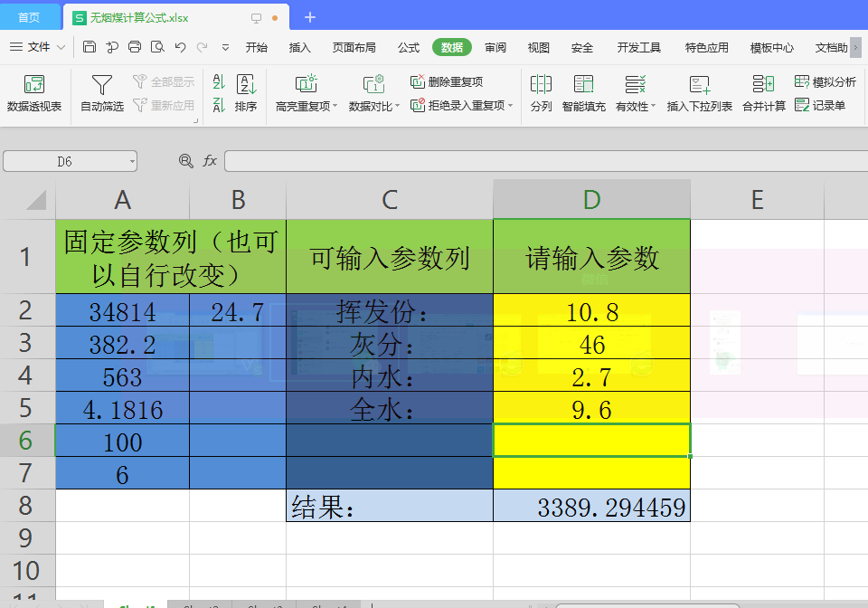Open the 数据透视表 pivot table tool
Viewport: 868px width, 608px height.
[x=34, y=93]
